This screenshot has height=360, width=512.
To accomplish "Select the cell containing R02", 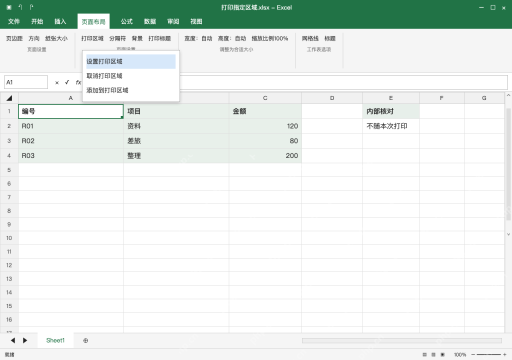I will (x=71, y=141).
